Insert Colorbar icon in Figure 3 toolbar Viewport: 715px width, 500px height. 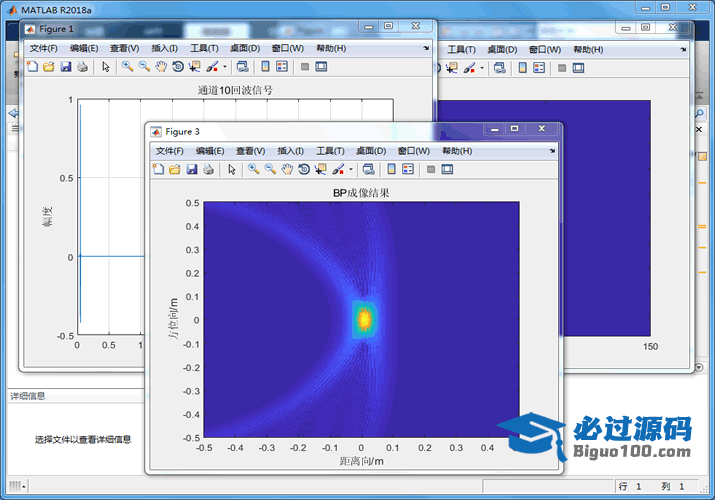tap(391, 170)
